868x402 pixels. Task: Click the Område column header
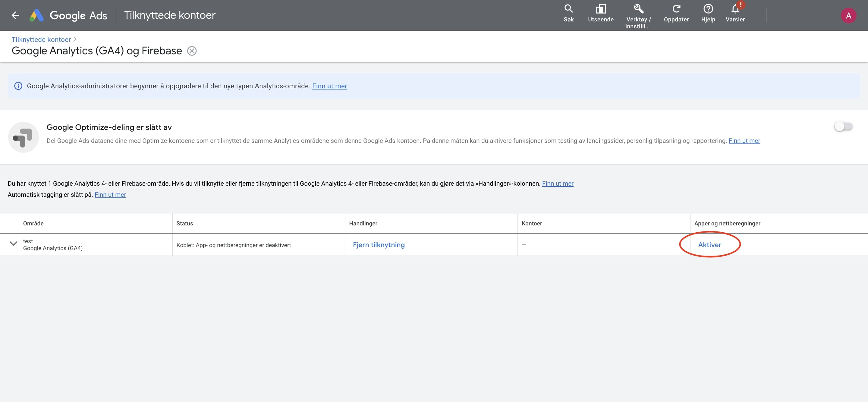click(33, 223)
